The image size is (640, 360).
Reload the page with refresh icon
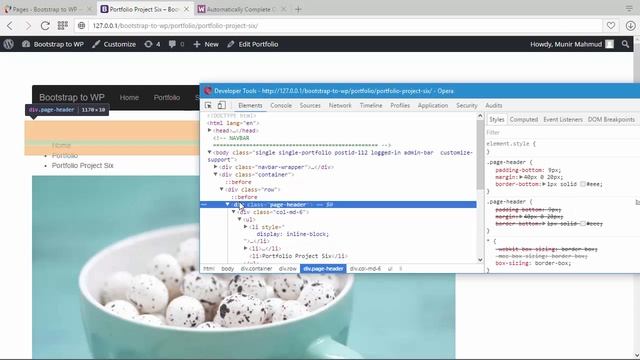[x=45, y=26]
